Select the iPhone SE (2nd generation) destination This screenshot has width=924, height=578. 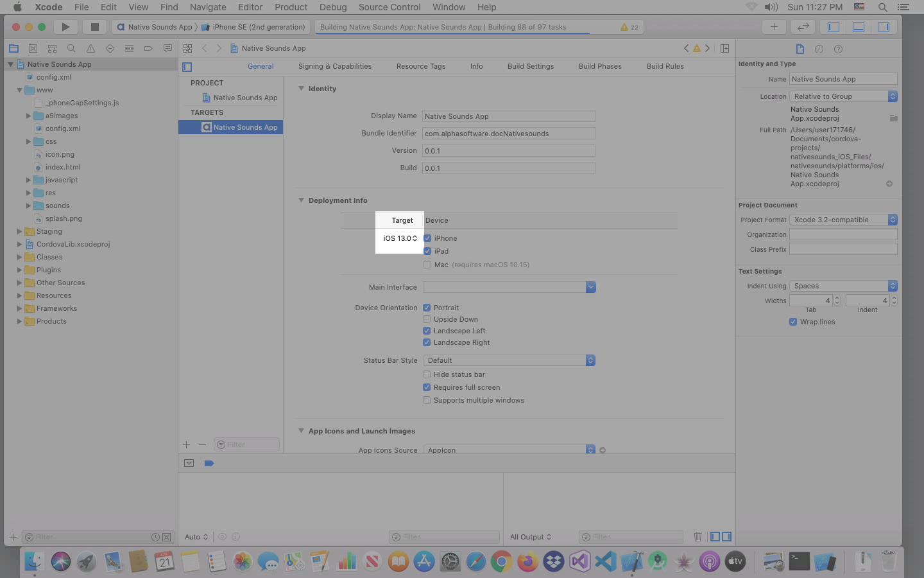point(253,27)
